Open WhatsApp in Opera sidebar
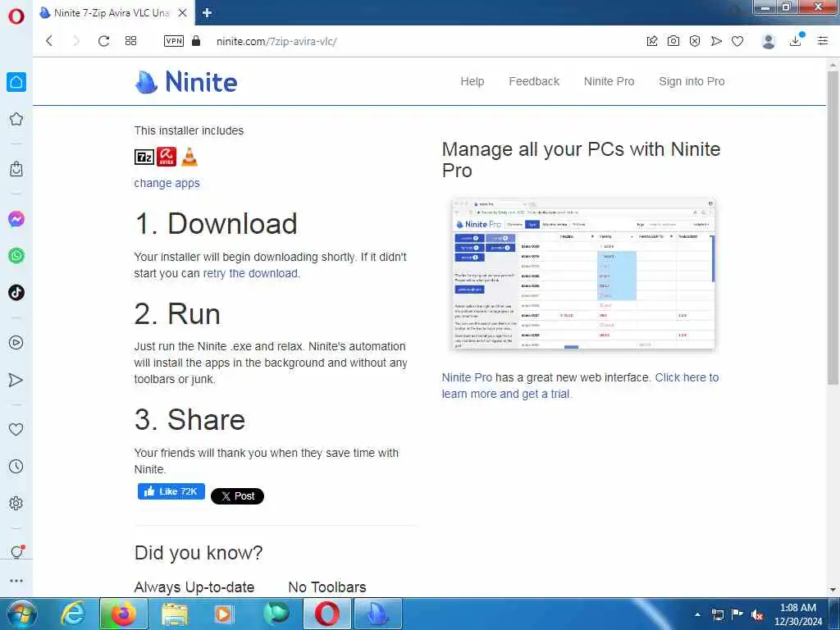Screen dimensions: 840x630 (x=16, y=256)
